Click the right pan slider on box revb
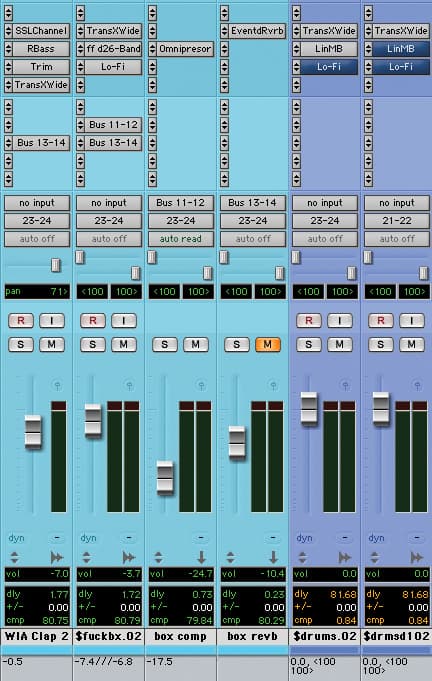This screenshot has width=432, height=681. (x=279, y=273)
